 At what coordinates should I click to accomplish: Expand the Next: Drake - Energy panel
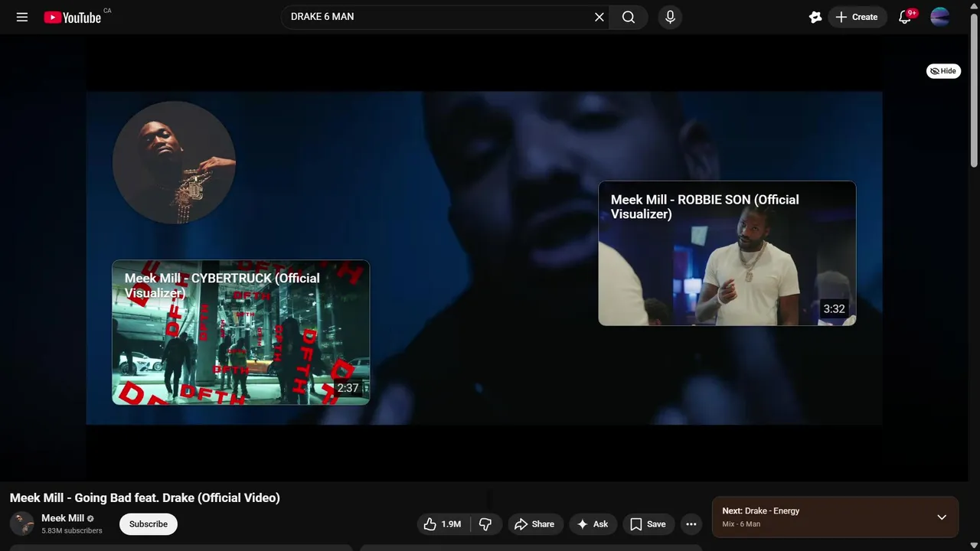pos(942,517)
